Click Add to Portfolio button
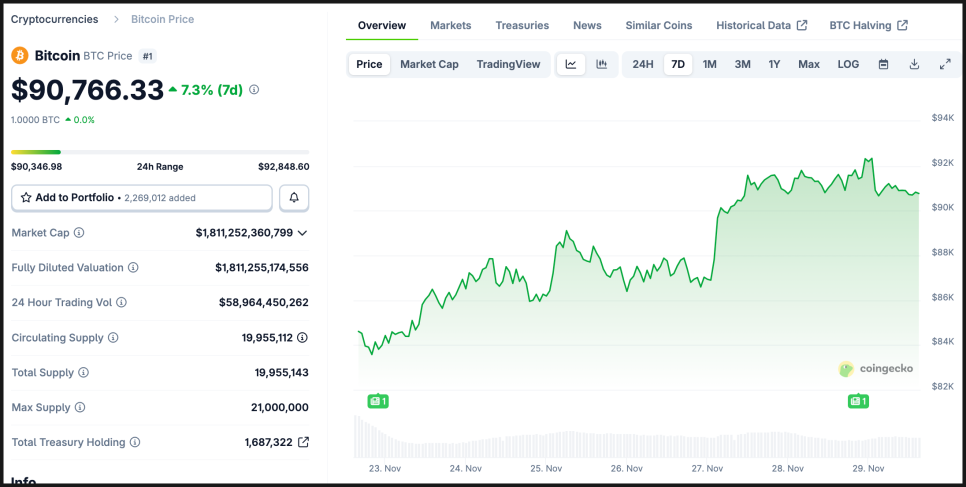 [x=141, y=198]
